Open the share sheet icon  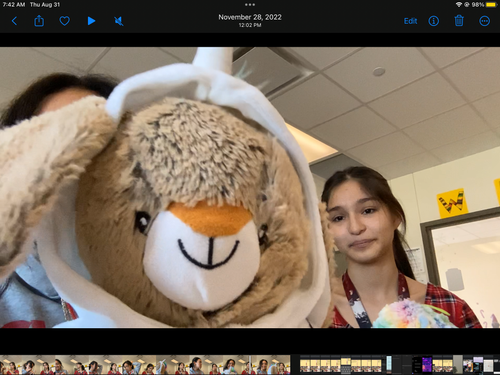coord(39,21)
